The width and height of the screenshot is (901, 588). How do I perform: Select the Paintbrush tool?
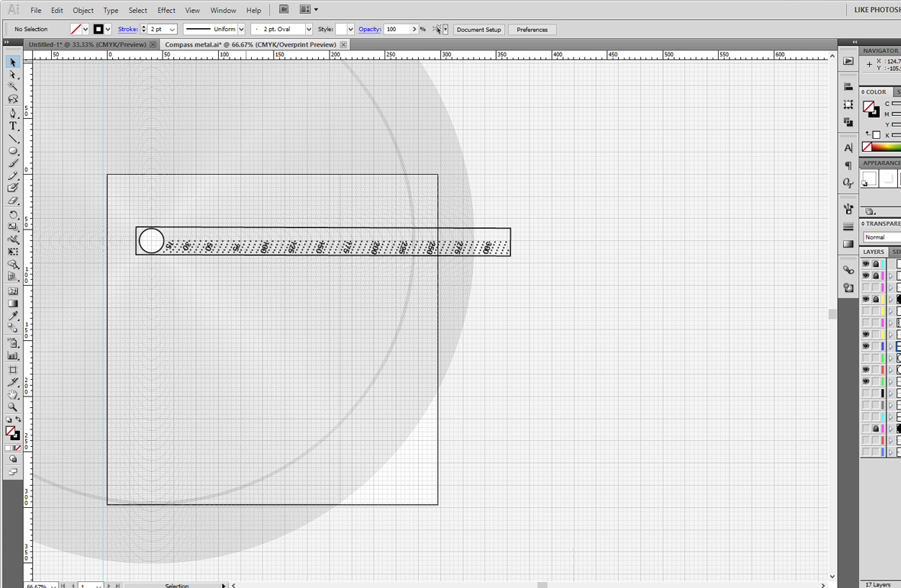click(x=13, y=164)
